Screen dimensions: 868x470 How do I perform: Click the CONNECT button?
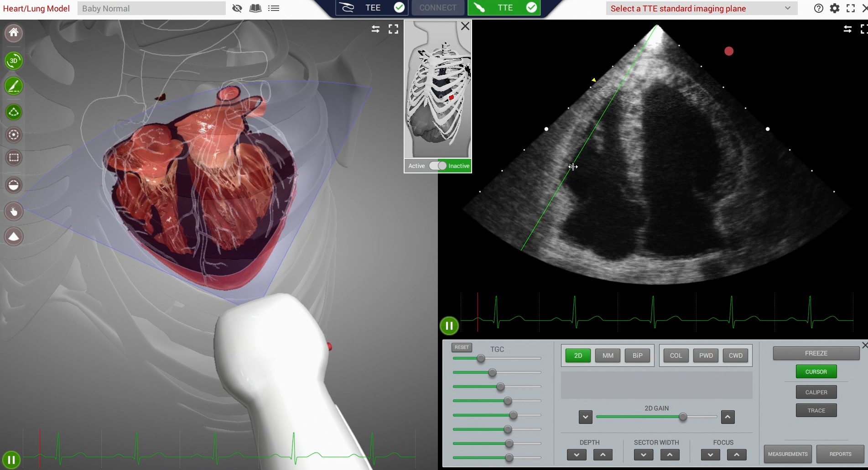(438, 8)
